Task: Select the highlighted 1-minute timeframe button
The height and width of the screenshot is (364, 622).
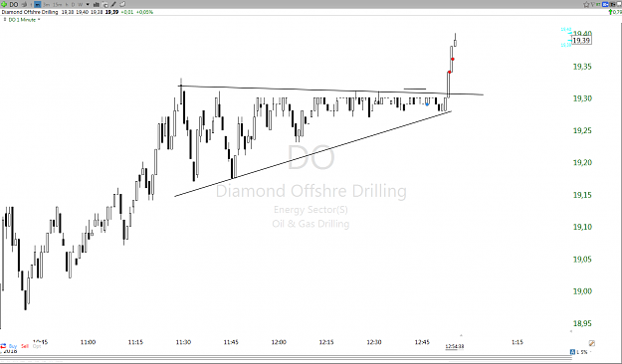Action: coord(37,4)
